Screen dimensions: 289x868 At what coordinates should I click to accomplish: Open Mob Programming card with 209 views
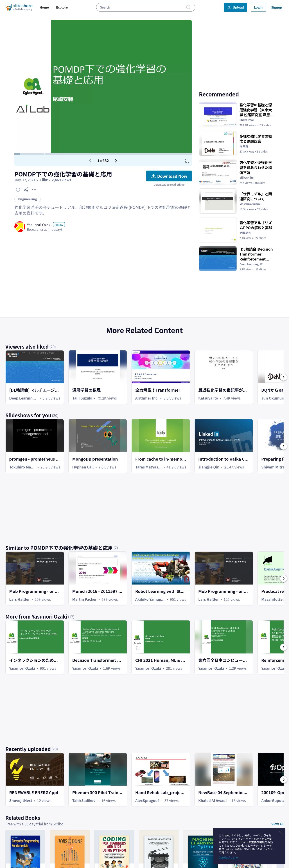35,578
